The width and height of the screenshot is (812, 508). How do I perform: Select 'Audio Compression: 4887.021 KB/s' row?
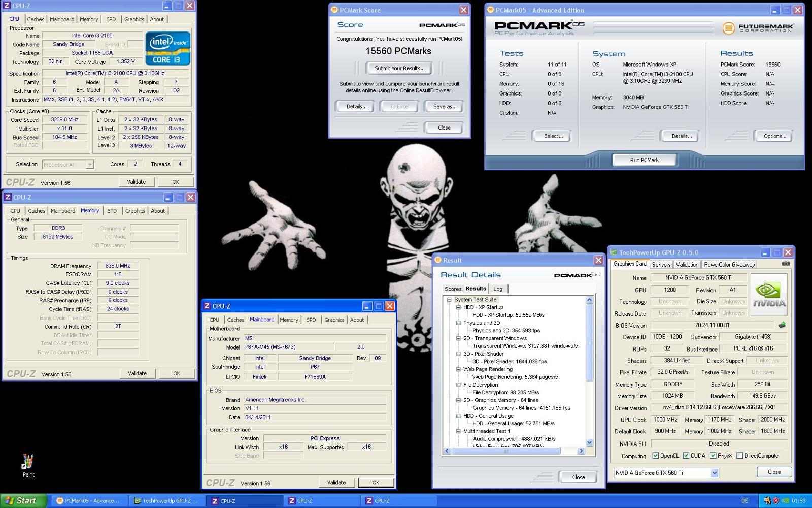pos(514,438)
